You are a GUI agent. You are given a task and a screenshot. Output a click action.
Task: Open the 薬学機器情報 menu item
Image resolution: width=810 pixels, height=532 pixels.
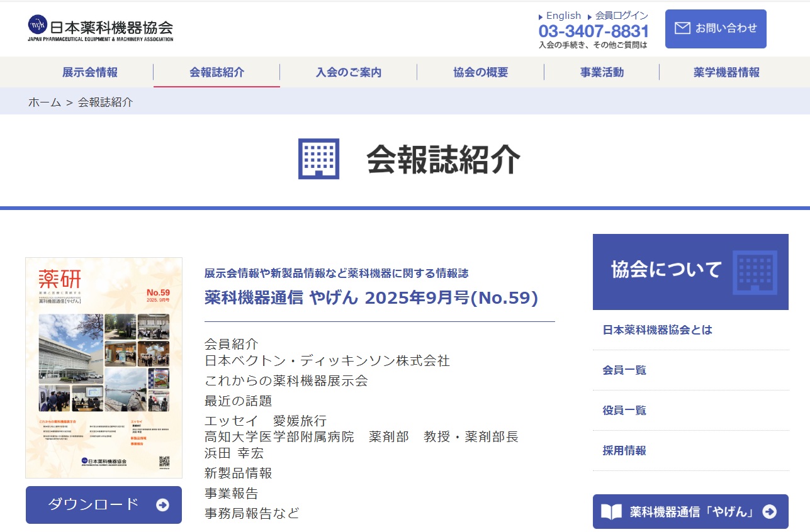726,72
